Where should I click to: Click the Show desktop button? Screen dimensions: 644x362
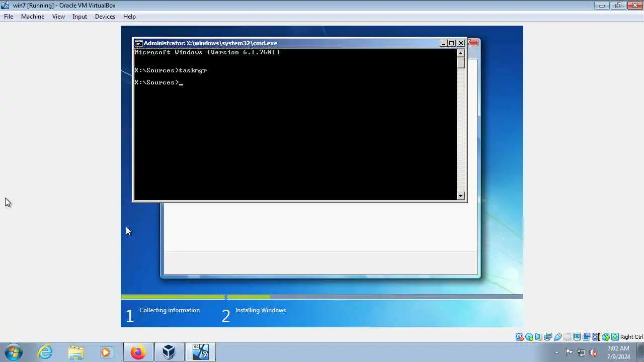pos(640,352)
